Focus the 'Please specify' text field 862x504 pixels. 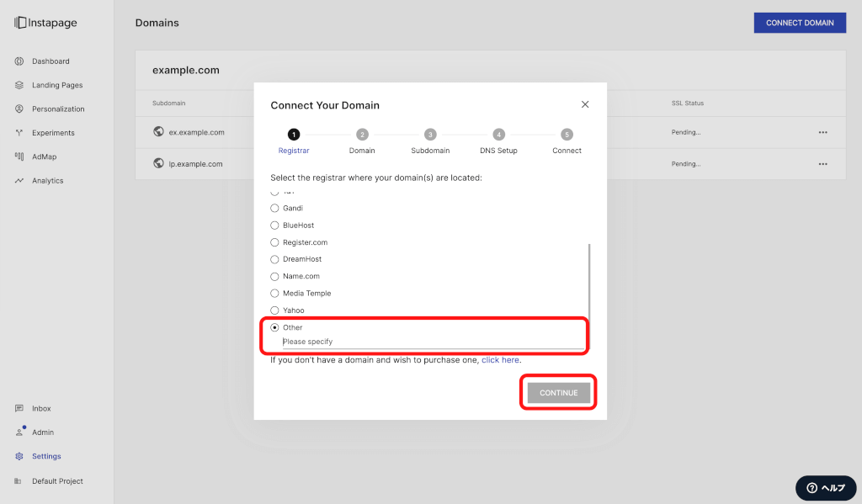[x=431, y=342]
